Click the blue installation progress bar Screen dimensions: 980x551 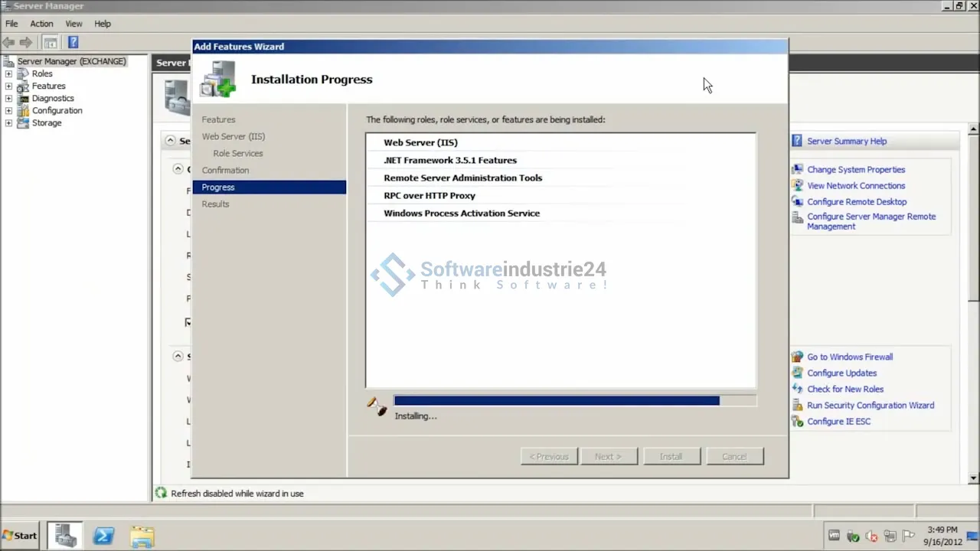click(x=557, y=401)
